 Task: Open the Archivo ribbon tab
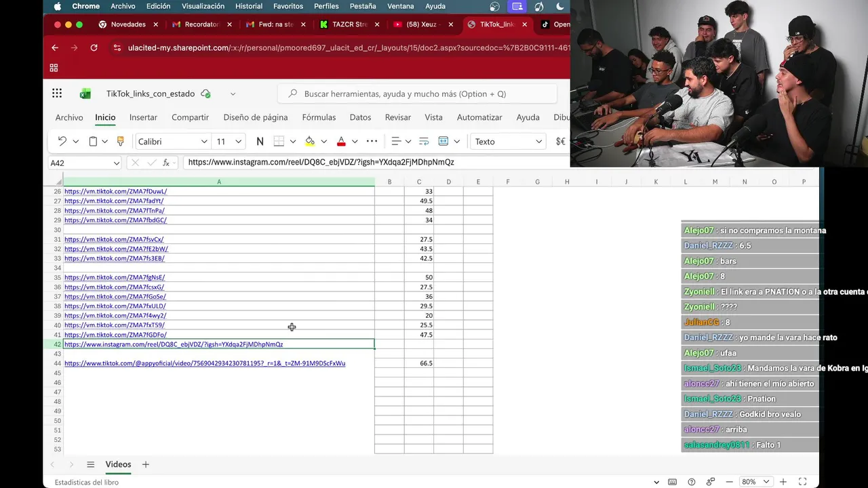tap(69, 117)
